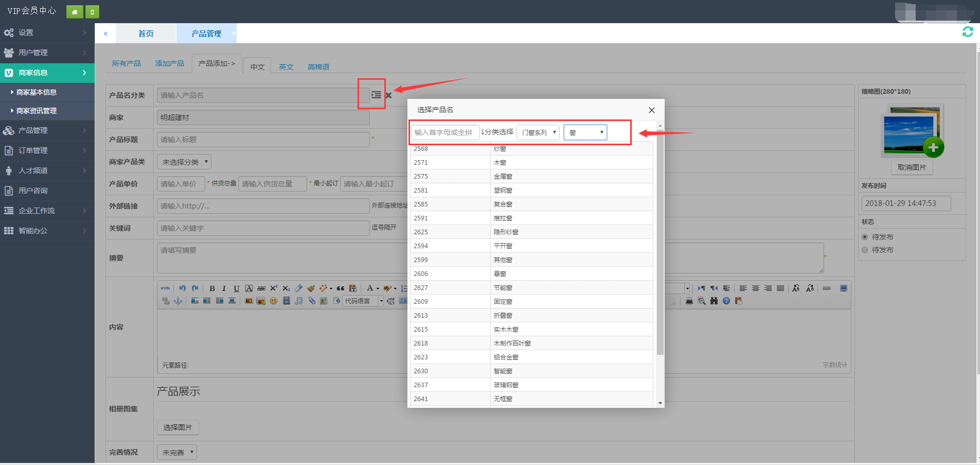980x465 pixels.
Task: Click the green home icon in header
Action: tap(75, 12)
